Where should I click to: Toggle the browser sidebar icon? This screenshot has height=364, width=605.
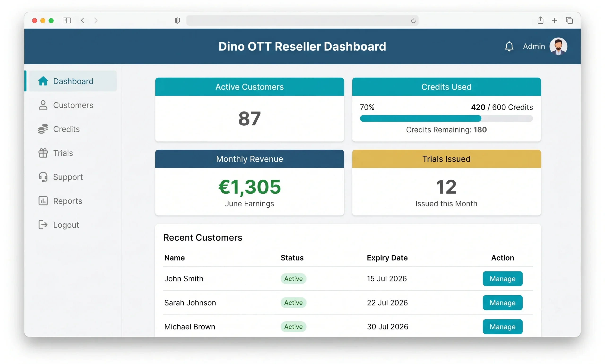coord(67,20)
